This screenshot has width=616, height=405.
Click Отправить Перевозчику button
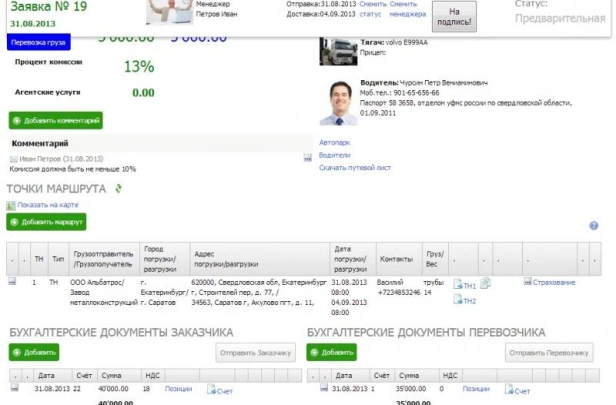(553, 353)
